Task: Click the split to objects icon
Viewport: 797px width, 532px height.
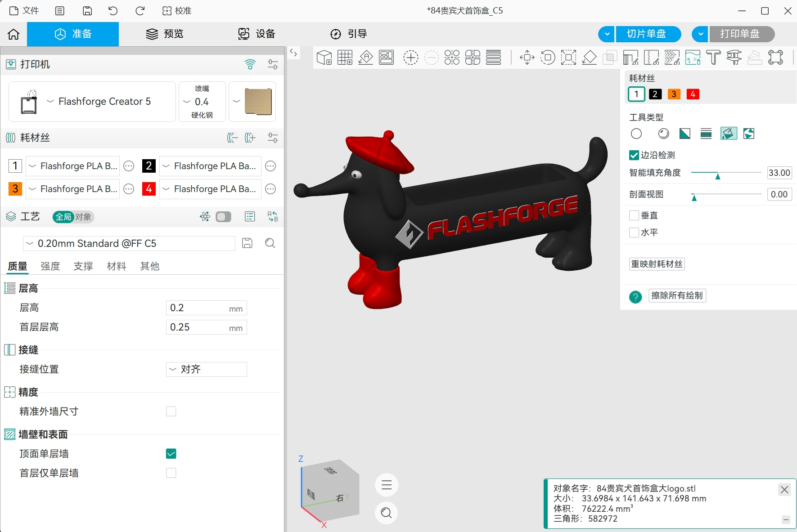Action: (452, 58)
